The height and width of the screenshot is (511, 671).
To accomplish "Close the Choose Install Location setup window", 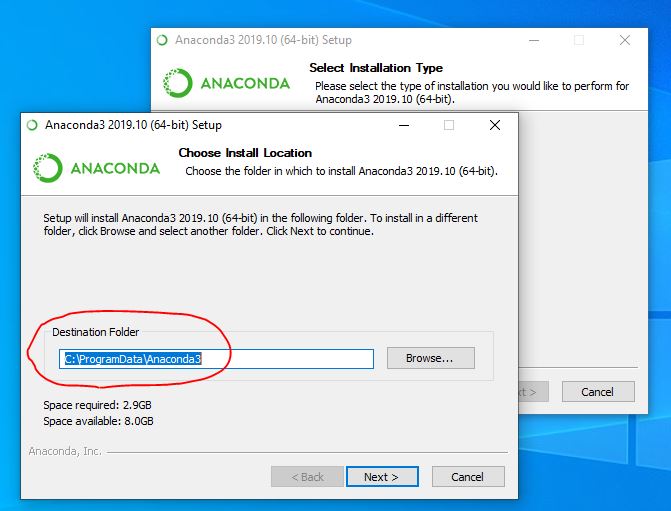I will coord(495,125).
